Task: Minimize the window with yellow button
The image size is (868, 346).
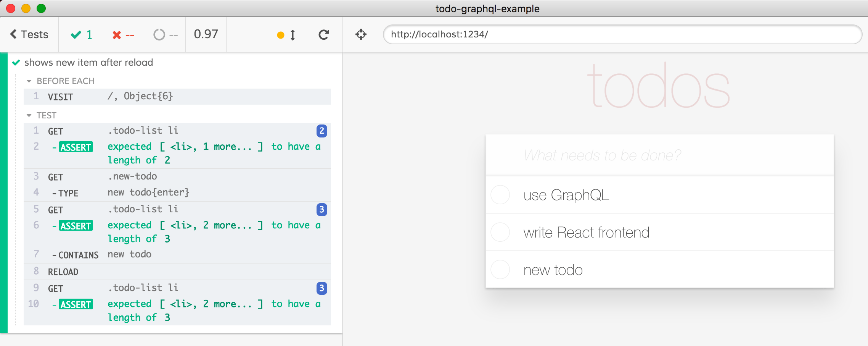Action: (26, 8)
